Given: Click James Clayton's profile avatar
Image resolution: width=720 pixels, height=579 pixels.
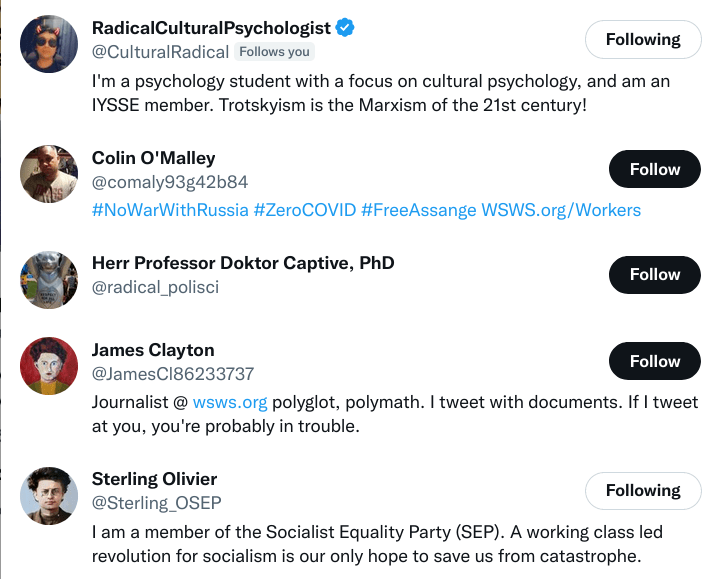Looking at the screenshot, I should click(x=49, y=366).
